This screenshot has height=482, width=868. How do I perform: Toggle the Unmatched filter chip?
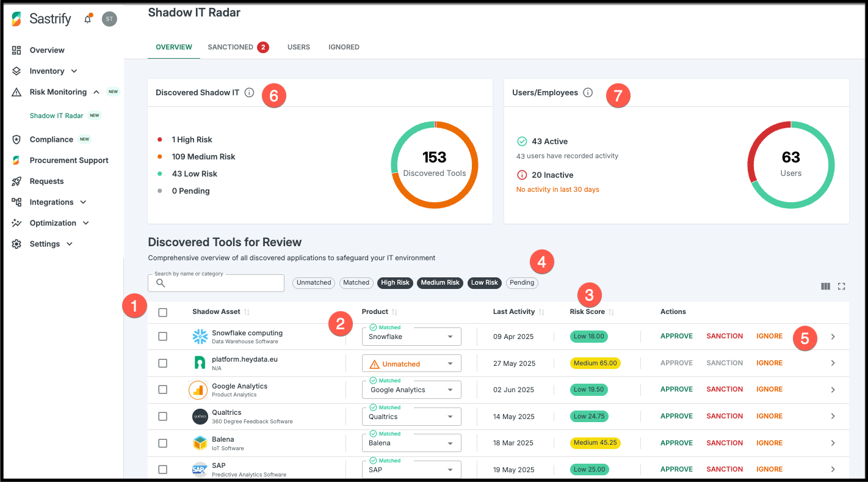pos(314,283)
